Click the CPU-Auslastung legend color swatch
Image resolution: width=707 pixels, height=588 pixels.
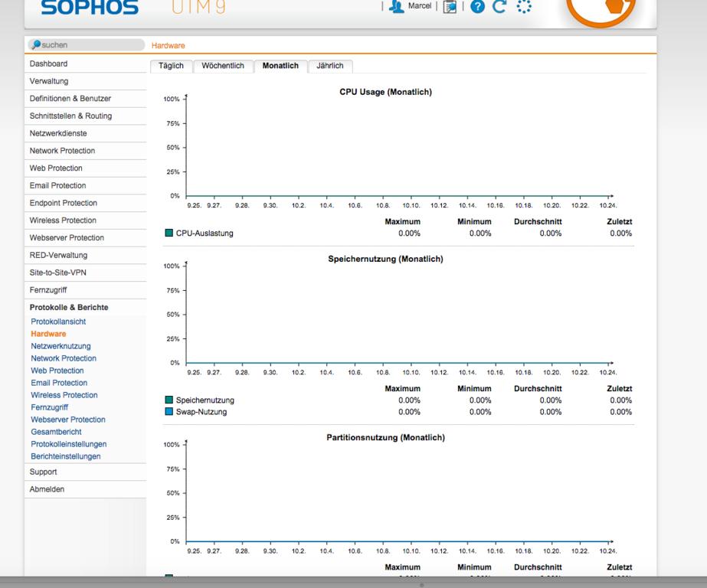tap(169, 233)
